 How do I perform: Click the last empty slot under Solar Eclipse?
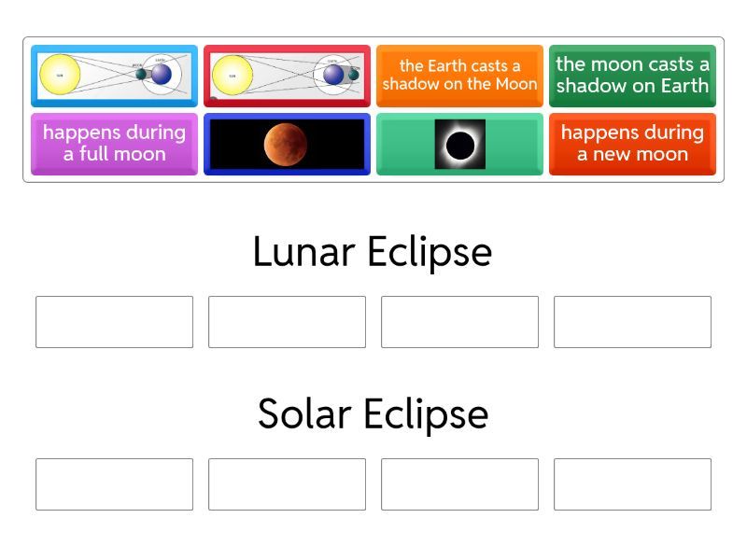[632, 484]
